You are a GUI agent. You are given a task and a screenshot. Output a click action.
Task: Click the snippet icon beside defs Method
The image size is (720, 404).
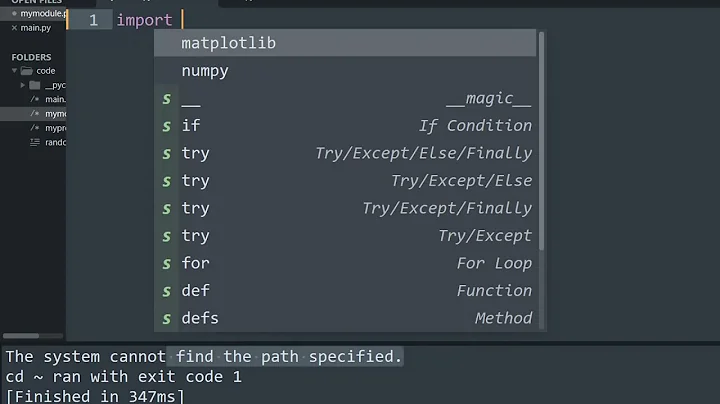pyautogui.click(x=167, y=319)
